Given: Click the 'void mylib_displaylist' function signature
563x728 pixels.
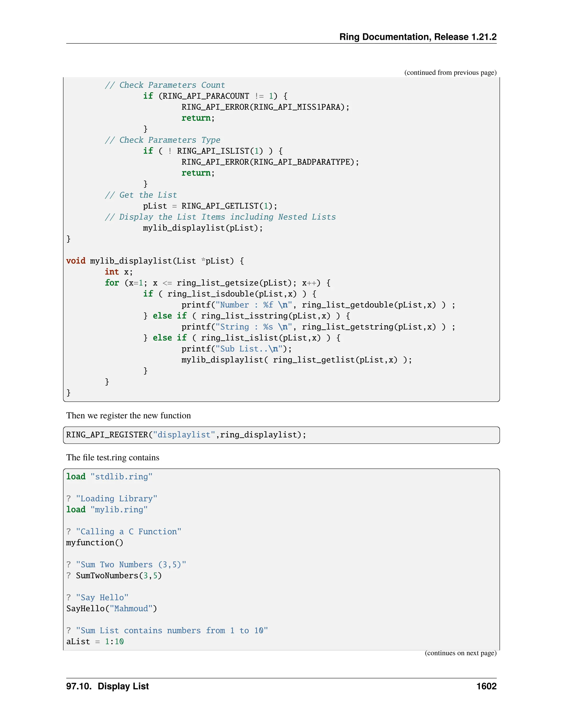Looking at the screenshot, I should [155, 261].
